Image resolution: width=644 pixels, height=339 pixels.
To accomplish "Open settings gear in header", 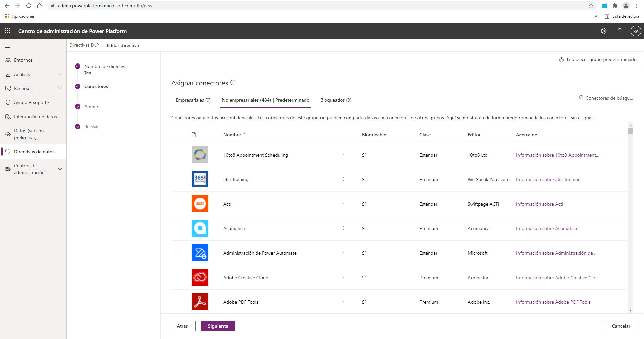I will click(604, 31).
